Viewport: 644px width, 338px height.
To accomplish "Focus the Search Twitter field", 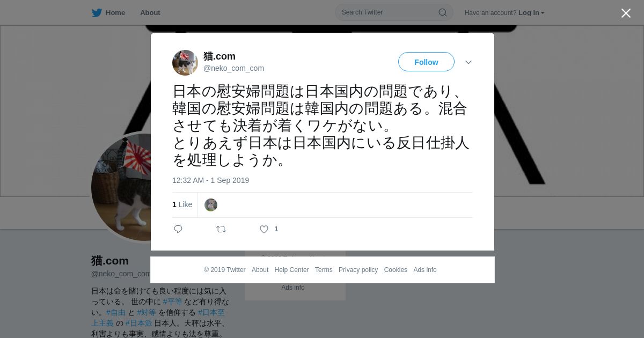I will click(x=394, y=12).
